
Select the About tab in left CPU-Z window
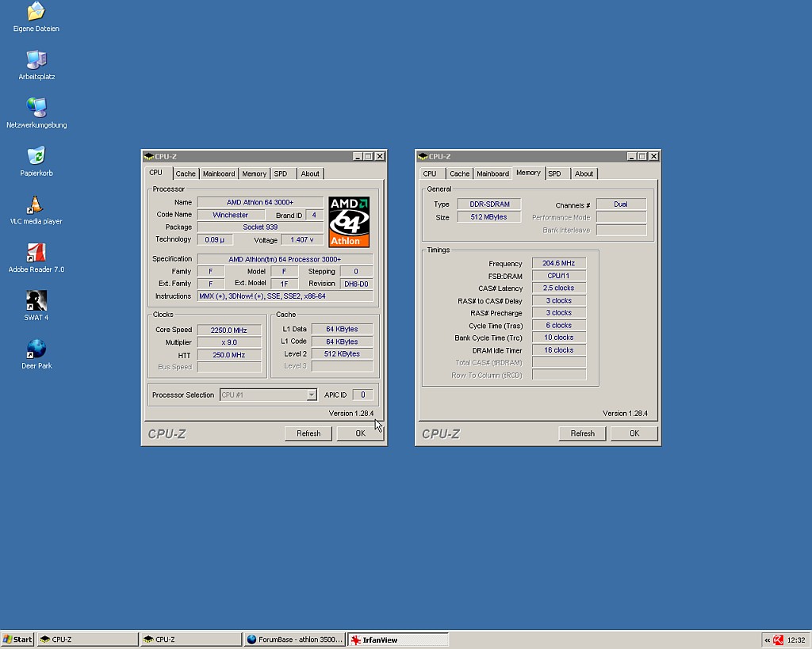[x=310, y=174]
